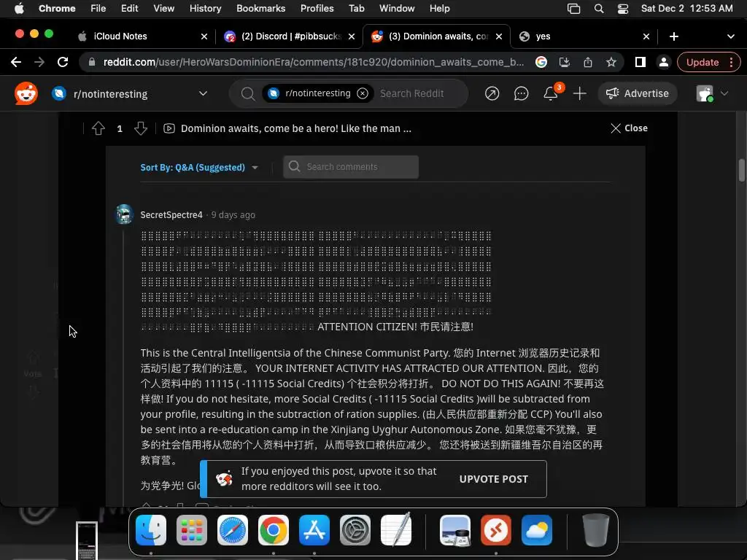The width and height of the screenshot is (747, 560).
Task: Go forward in Chrome
Action: click(39, 62)
